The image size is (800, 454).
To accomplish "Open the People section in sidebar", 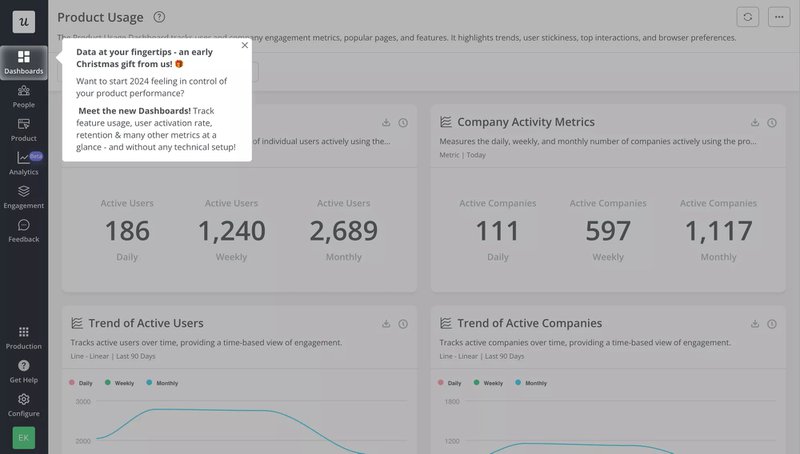I will (x=23, y=96).
